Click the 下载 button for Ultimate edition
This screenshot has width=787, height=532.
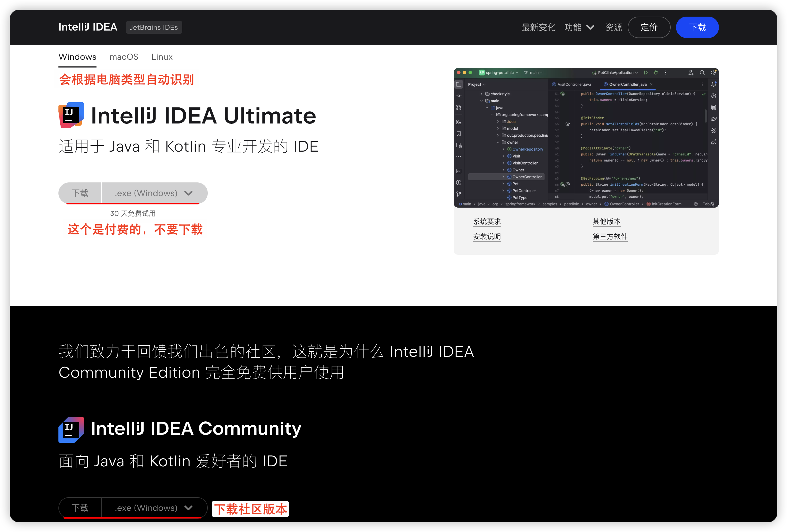80,193
